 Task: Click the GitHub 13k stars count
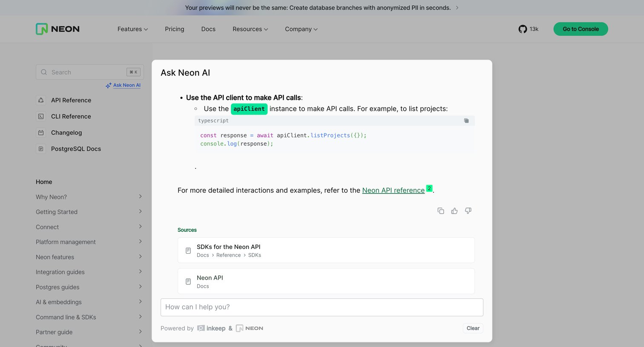534,29
